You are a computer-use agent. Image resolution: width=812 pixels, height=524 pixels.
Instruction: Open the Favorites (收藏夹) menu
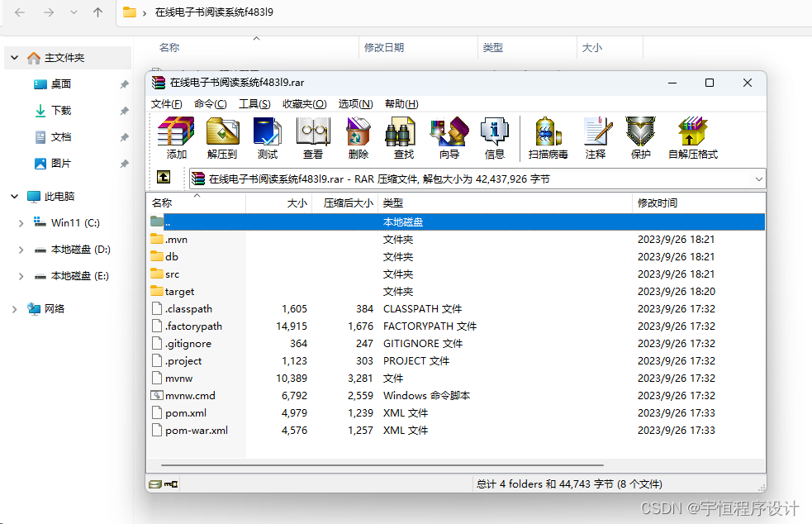pyautogui.click(x=305, y=103)
